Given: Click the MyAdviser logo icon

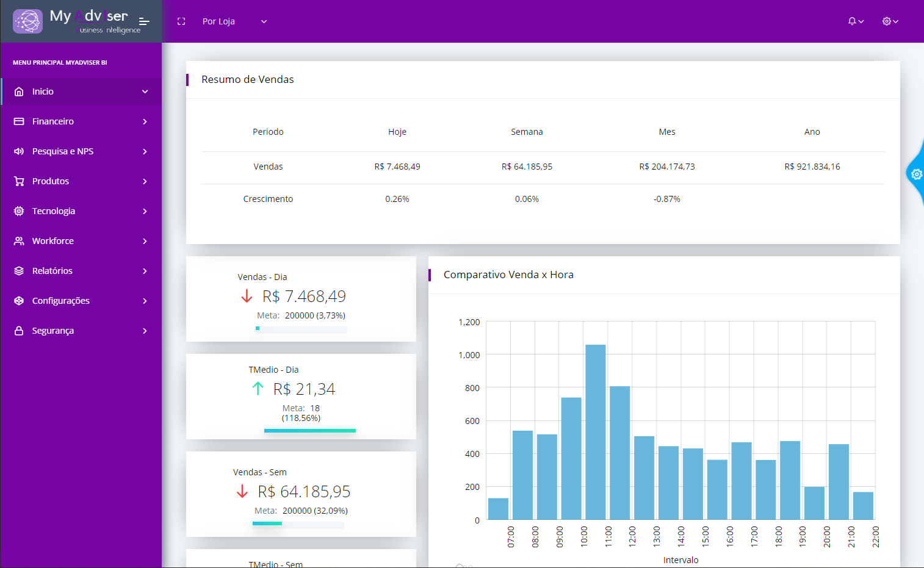Looking at the screenshot, I should [28, 21].
